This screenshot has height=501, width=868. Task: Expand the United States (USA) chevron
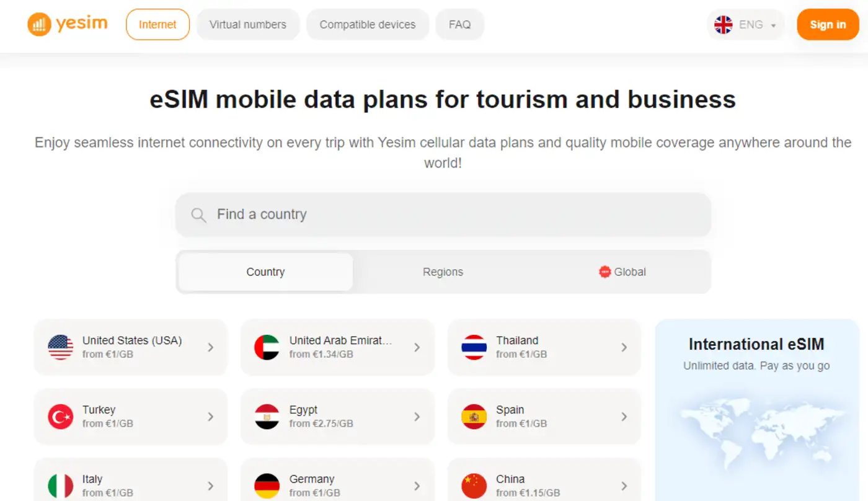(x=211, y=347)
